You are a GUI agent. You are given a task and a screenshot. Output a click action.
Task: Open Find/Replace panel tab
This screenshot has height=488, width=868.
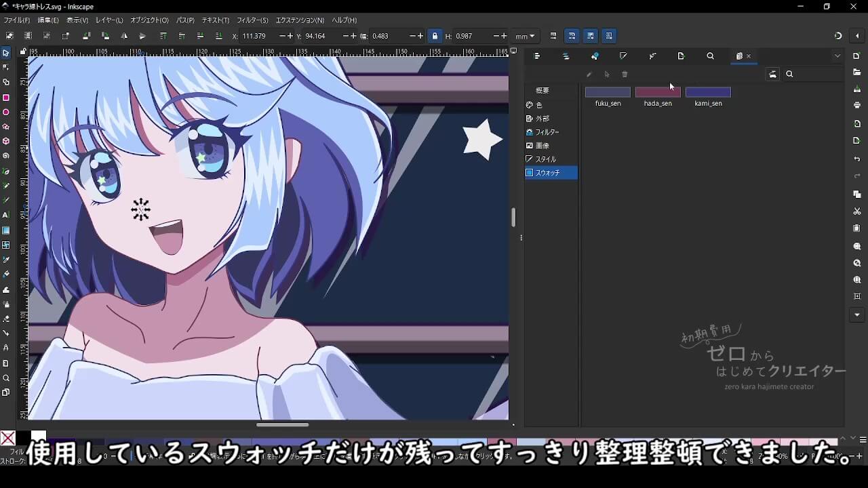710,56
